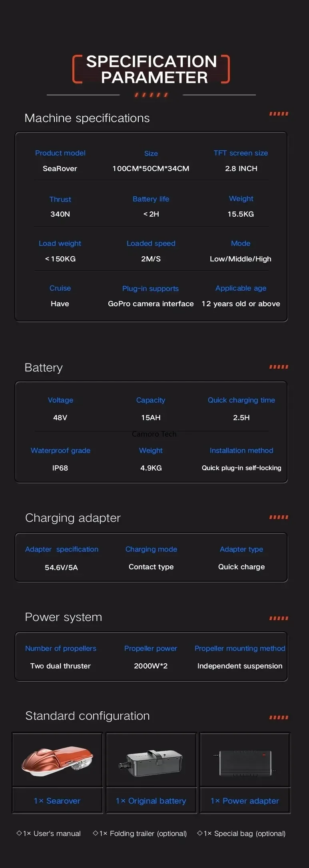Click the SPECIFICATION PARAMETER title
This screenshot has width=309, height=868.
coord(152,69)
